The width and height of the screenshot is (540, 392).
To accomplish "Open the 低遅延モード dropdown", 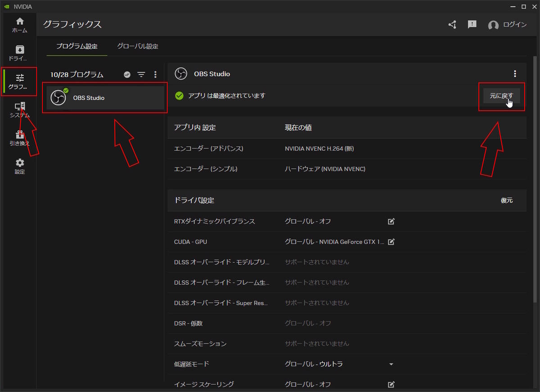I will 391,364.
